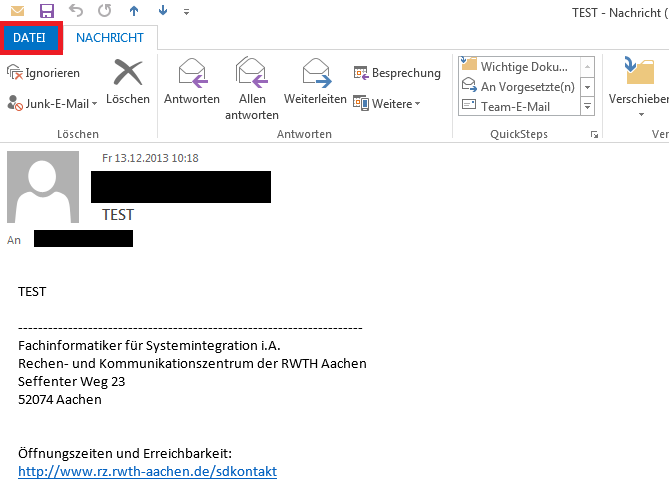
Task: Reply using the Antworten button
Action: tap(191, 81)
